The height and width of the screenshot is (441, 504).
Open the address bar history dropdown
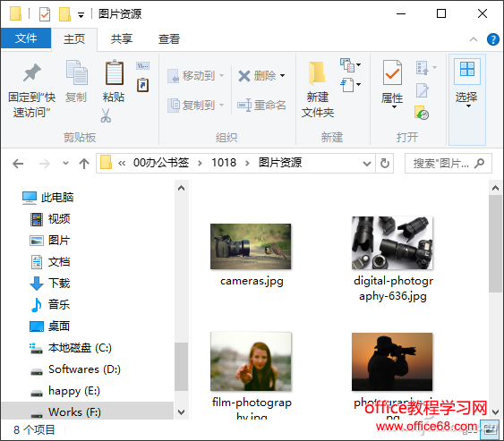[x=367, y=164]
